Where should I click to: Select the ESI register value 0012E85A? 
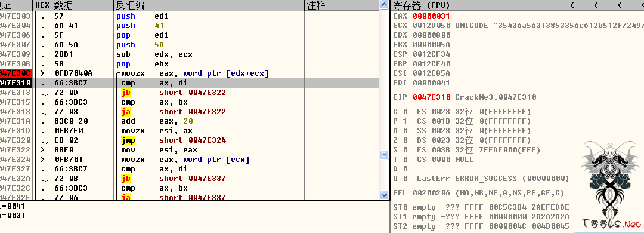(431, 73)
